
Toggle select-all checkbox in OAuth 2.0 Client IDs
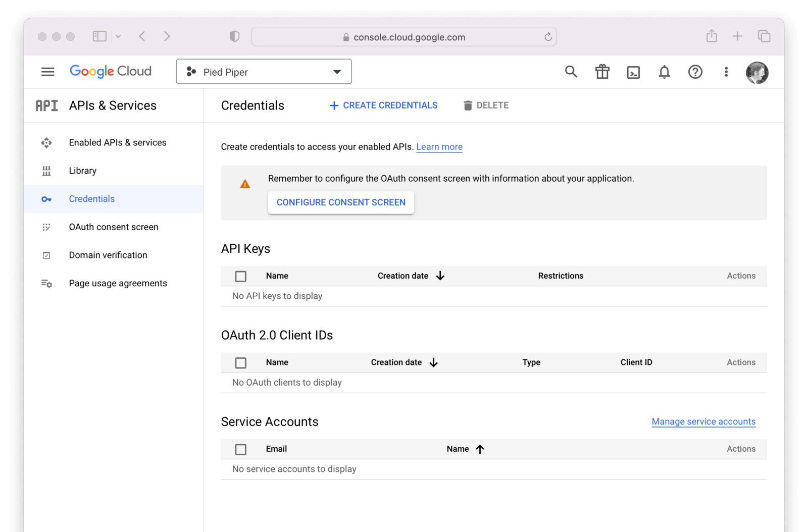pos(241,362)
